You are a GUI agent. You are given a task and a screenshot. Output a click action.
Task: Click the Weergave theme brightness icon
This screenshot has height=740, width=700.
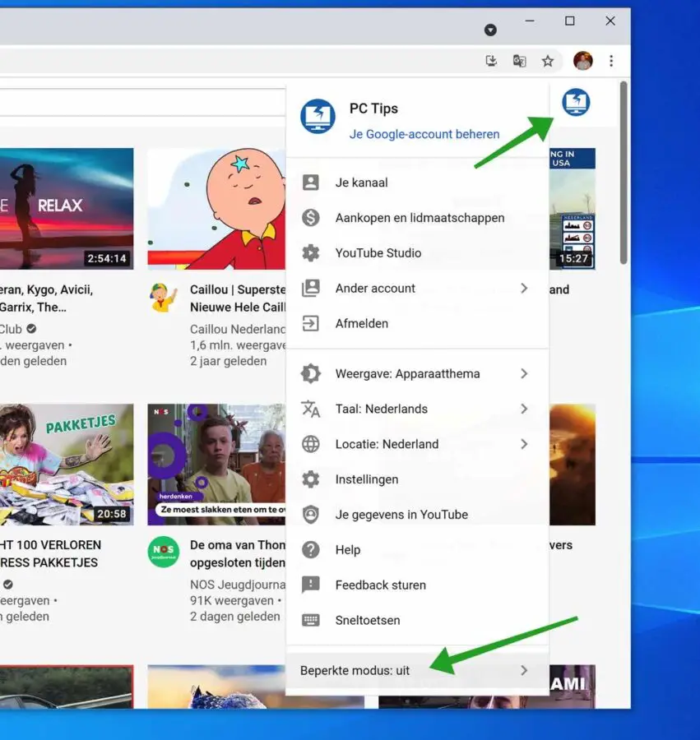click(x=311, y=373)
